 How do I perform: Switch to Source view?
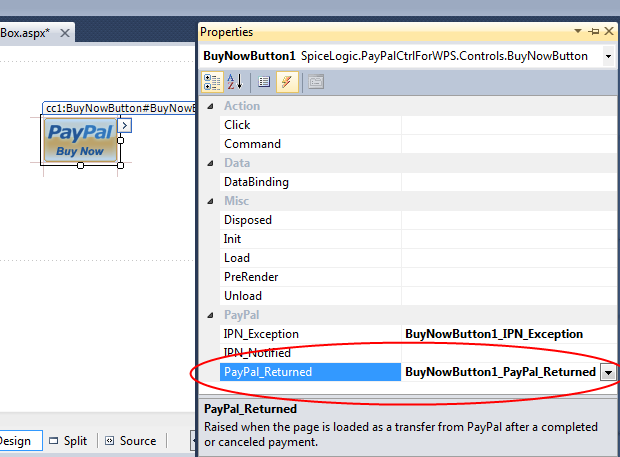pos(130,441)
